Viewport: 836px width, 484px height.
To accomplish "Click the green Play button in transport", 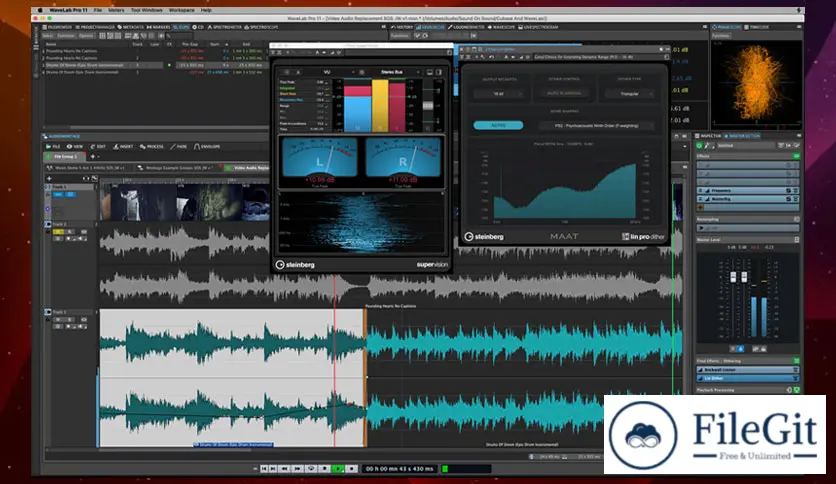I will coord(337,469).
